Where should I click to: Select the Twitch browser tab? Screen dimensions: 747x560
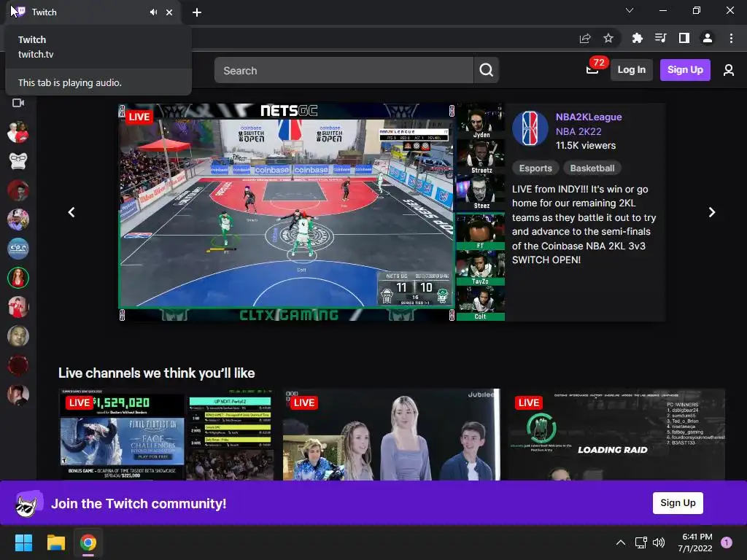tap(93, 12)
